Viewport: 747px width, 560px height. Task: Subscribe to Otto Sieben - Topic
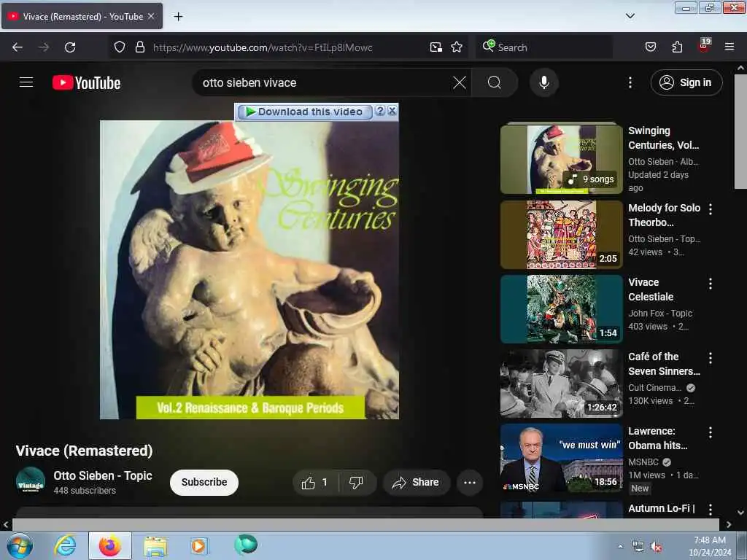point(204,483)
